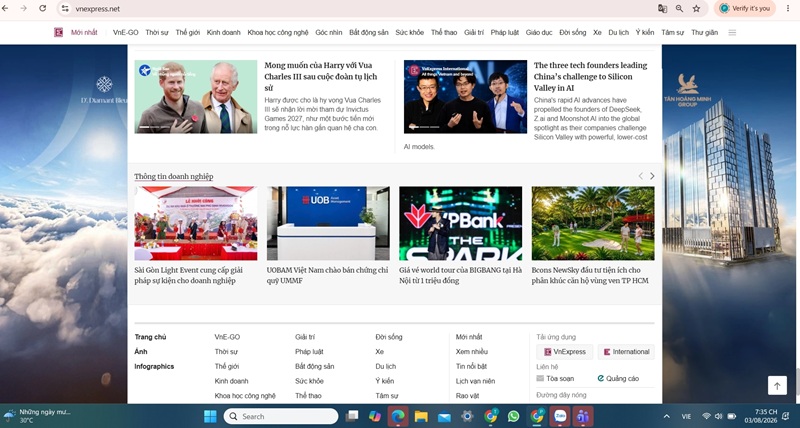Screen dimensions: 800x428
Task: Open the weather widget on the taskbar
Action: [x=37, y=416]
